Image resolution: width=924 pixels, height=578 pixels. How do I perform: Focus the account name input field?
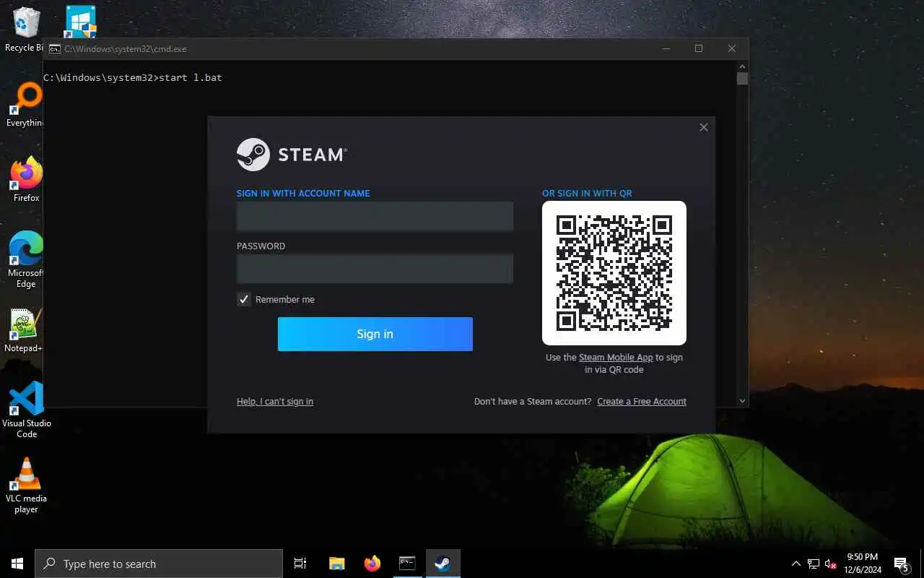tap(375, 217)
